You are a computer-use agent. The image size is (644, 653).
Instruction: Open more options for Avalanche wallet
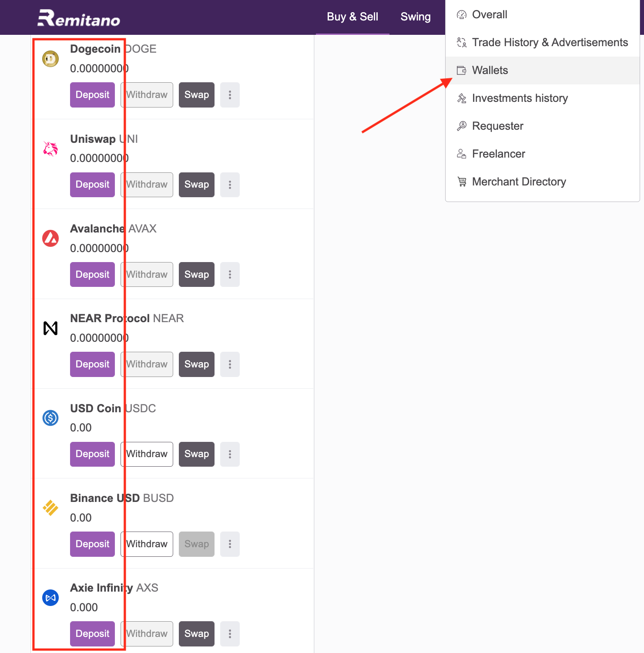click(x=230, y=275)
